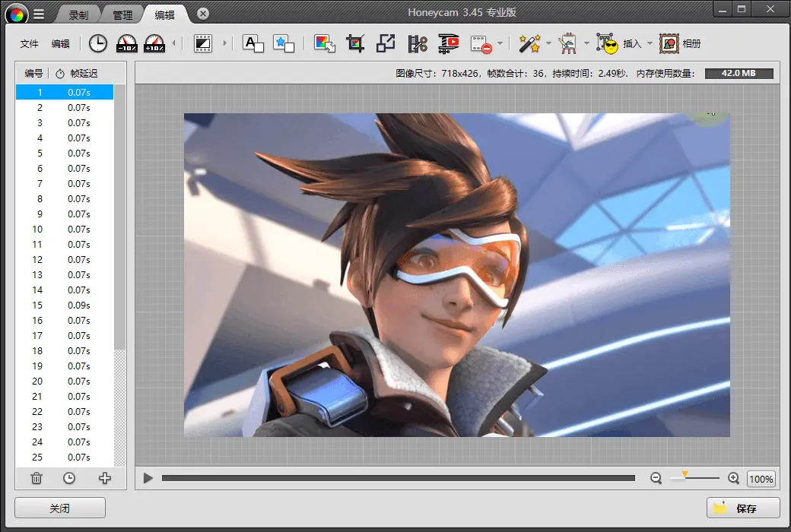Open the 文件 menu

click(x=29, y=44)
